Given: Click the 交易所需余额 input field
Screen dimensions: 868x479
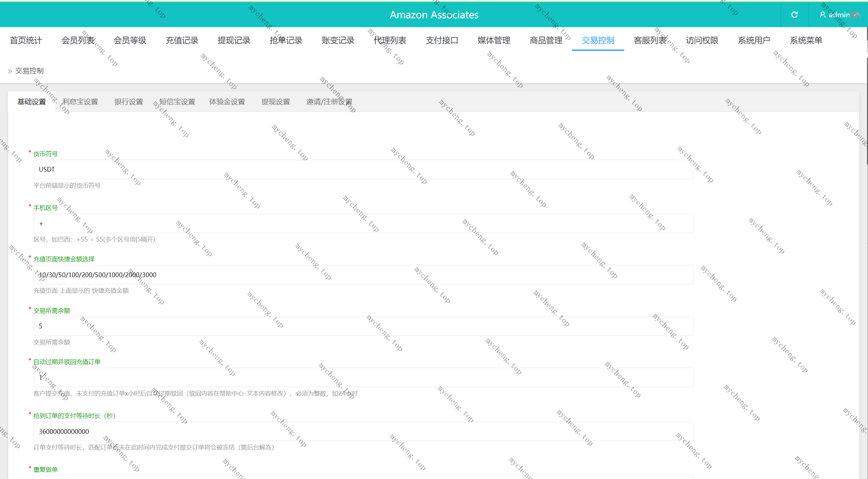Looking at the screenshot, I should (x=363, y=326).
